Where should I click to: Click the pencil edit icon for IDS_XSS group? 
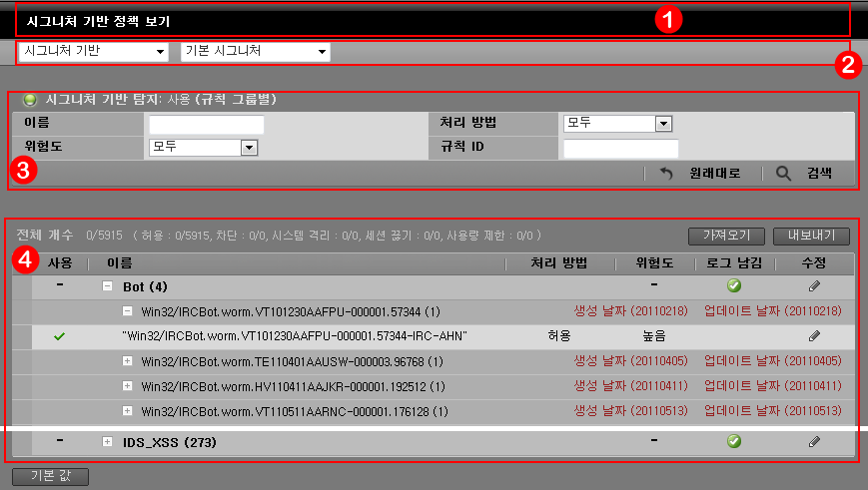[x=814, y=441]
